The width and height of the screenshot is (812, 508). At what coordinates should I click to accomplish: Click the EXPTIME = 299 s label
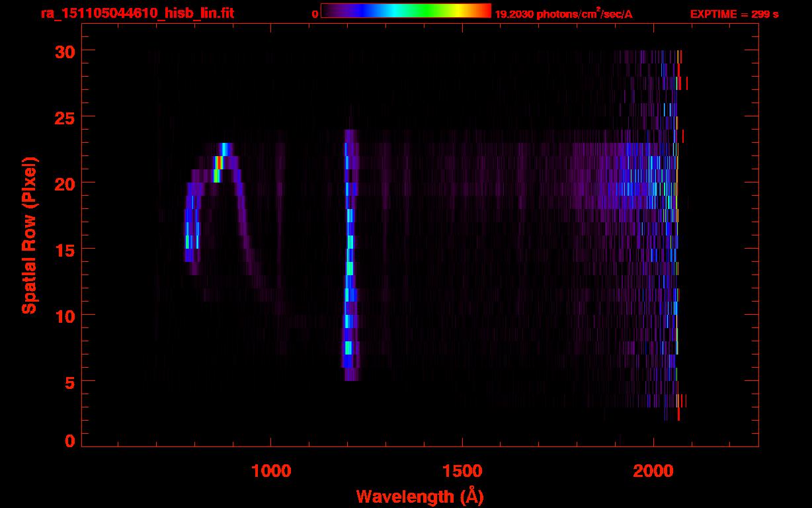[x=734, y=14]
